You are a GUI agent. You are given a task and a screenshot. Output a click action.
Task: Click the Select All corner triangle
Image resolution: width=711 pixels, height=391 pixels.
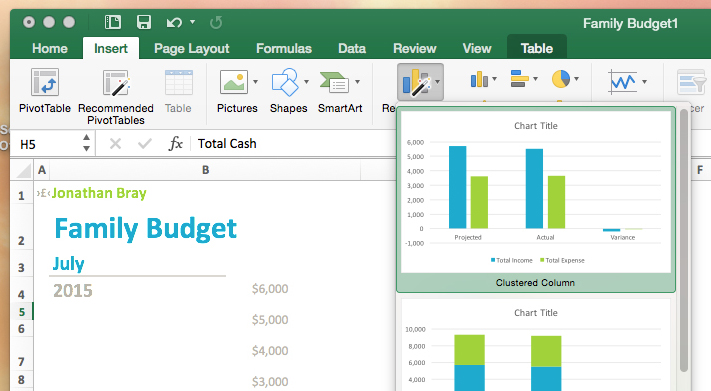click(24, 171)
